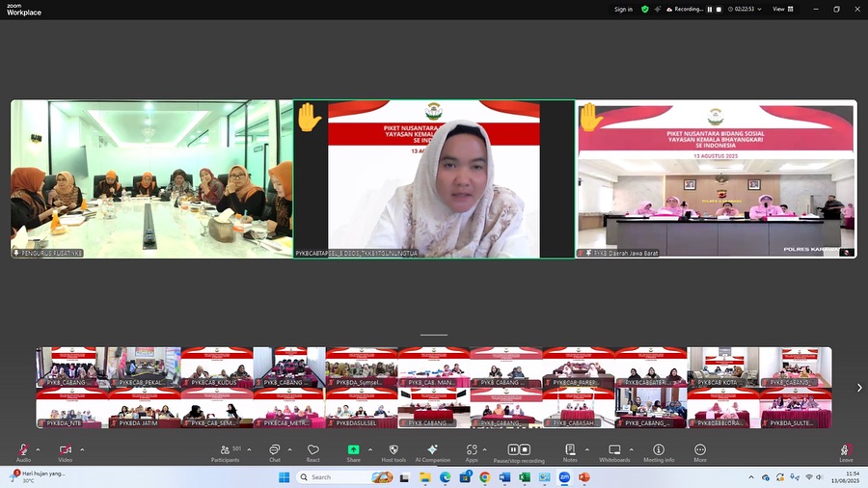868x488 pixels.
Task: Open the View layout menu
Action: click(782, 9)
